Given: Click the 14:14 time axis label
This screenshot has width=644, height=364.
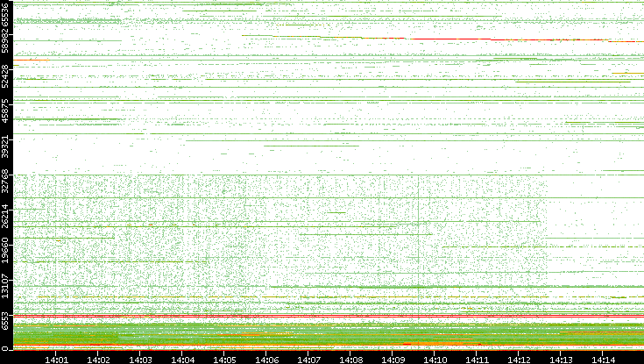Looking at the screenshot, I should click(x=603, y=360).
